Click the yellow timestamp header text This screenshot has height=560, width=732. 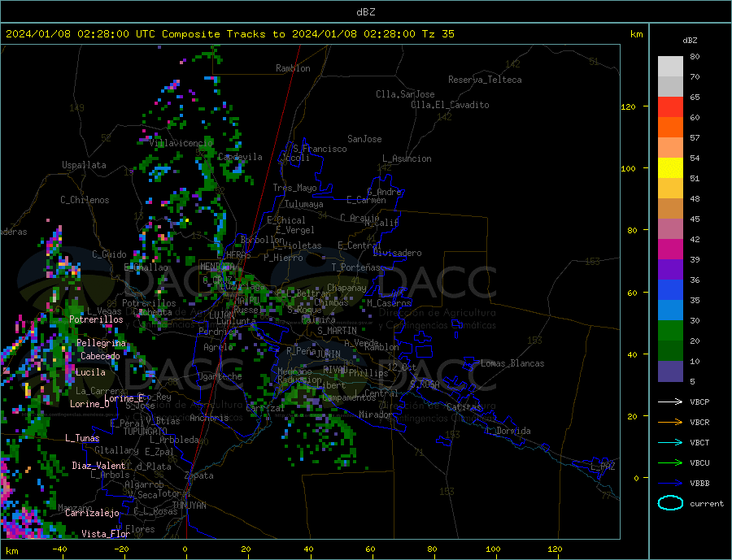[x=230, y=33]
